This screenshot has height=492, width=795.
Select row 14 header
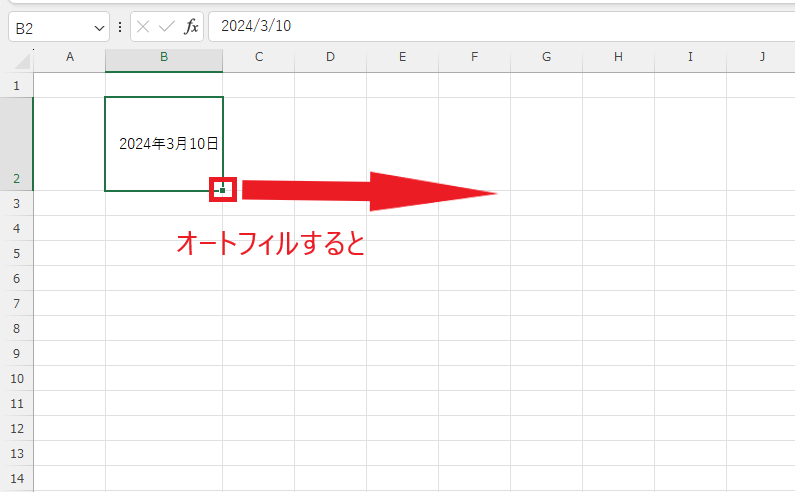point(17,478)
